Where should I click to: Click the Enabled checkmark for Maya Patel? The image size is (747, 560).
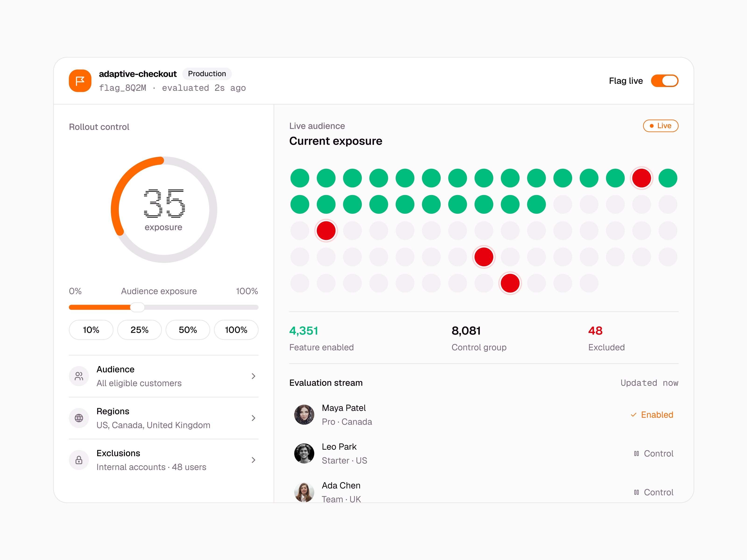(x=634, y=415)
